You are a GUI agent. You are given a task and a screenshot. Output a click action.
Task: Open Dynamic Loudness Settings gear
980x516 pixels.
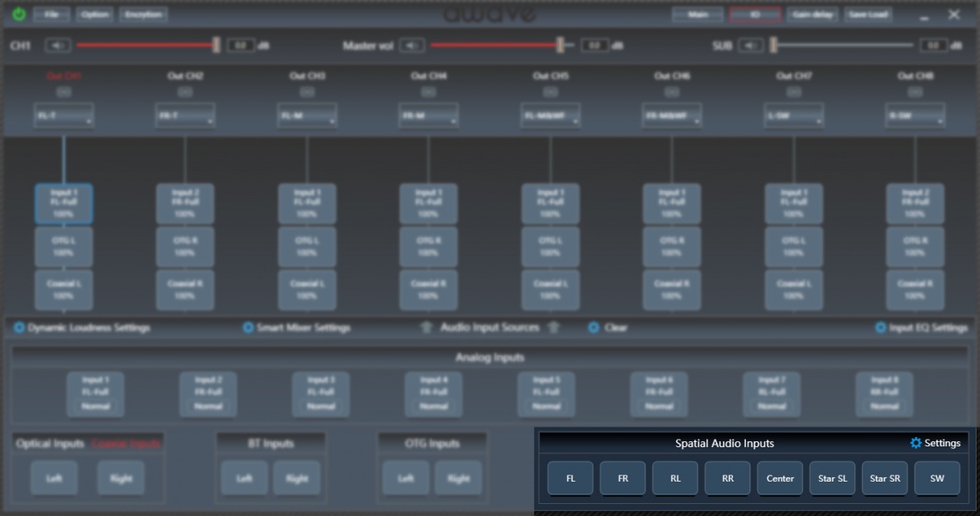19,328
